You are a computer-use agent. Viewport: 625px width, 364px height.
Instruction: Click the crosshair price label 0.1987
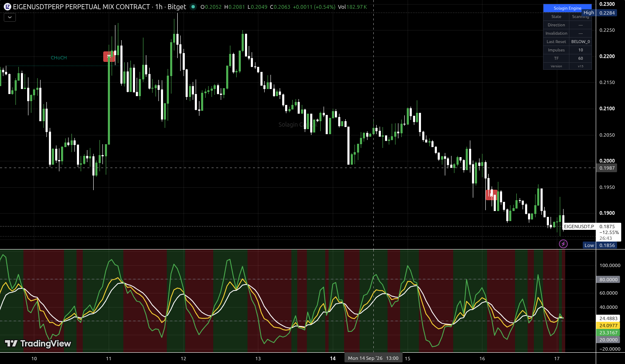pos(607,168)
